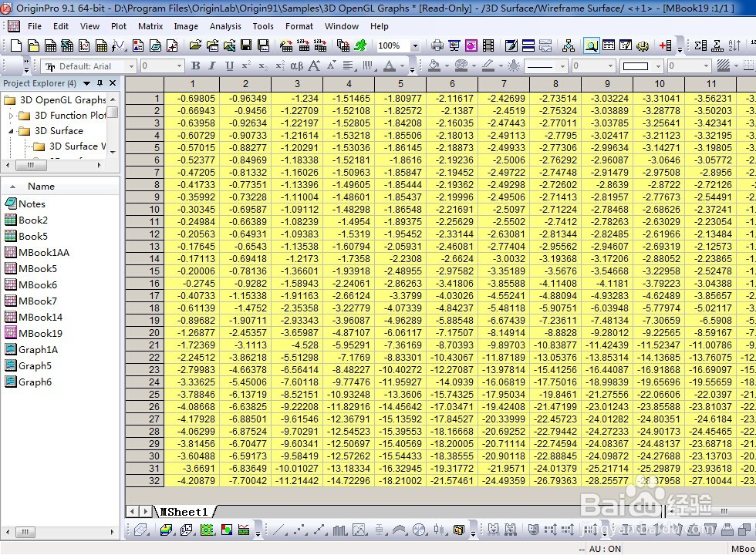Toggle Underline text formatting
The image size is (756, 555).
coord(230,66)
